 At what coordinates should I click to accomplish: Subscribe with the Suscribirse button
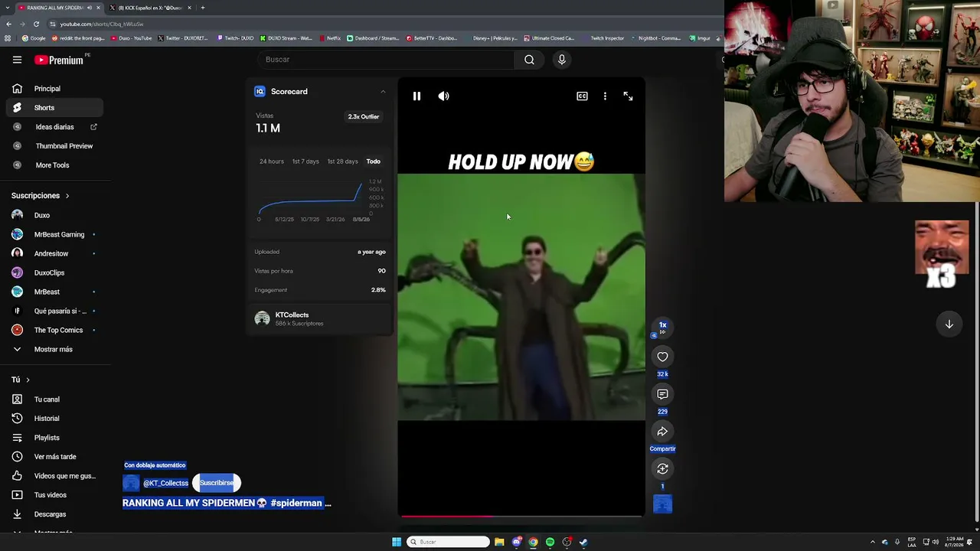pos(217,483)
